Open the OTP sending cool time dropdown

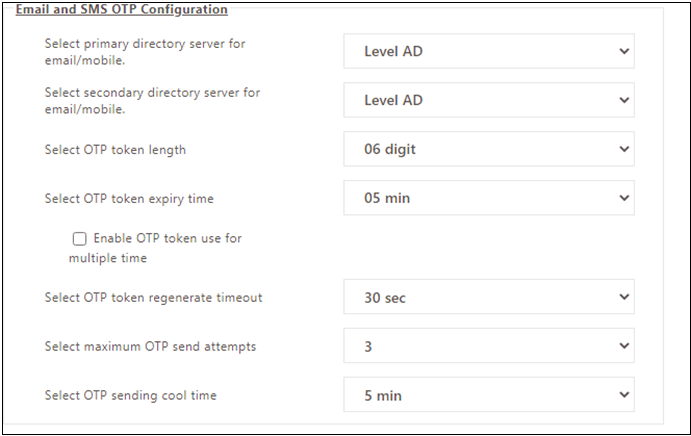489,395
